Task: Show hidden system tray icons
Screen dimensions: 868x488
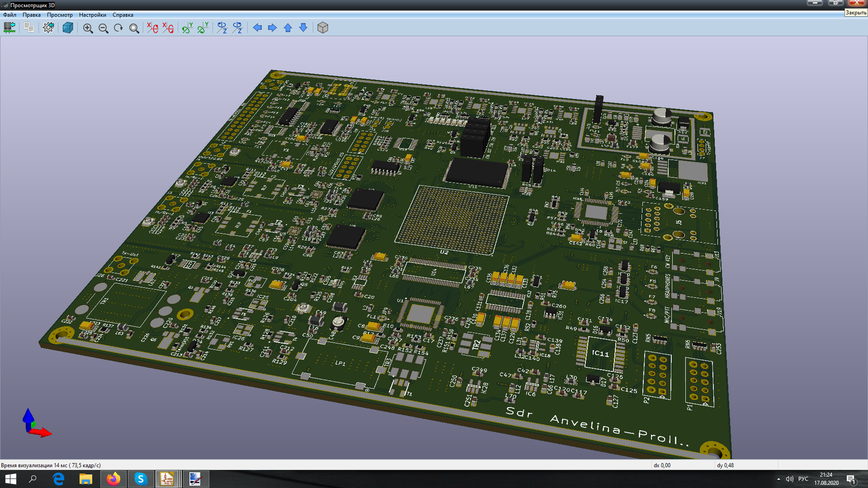Action: tap(778, 479)
